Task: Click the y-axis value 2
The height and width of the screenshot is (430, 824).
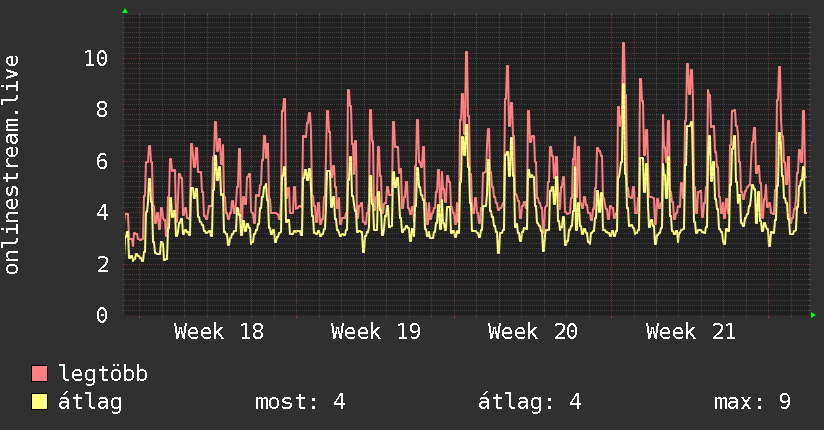Action: coord(102,264)
